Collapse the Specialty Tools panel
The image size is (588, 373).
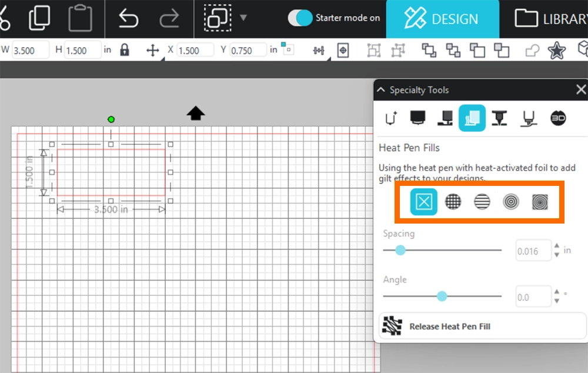point(381,90)
